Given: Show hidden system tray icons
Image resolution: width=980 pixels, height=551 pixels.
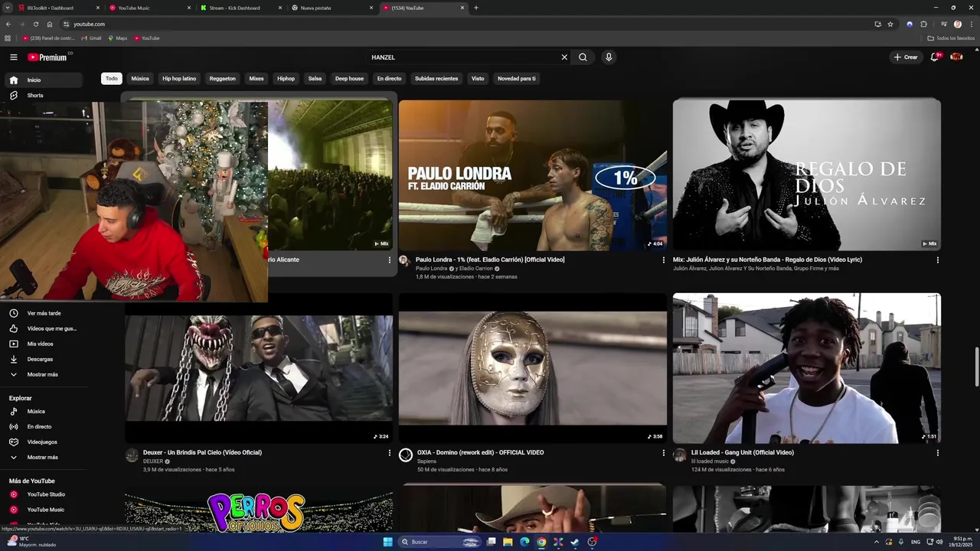Looking at the screenshot, I should point(877,542).
